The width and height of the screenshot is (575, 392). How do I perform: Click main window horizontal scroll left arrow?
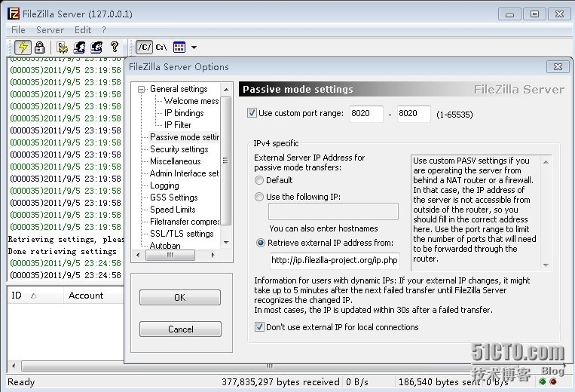[x=14, y=366]
